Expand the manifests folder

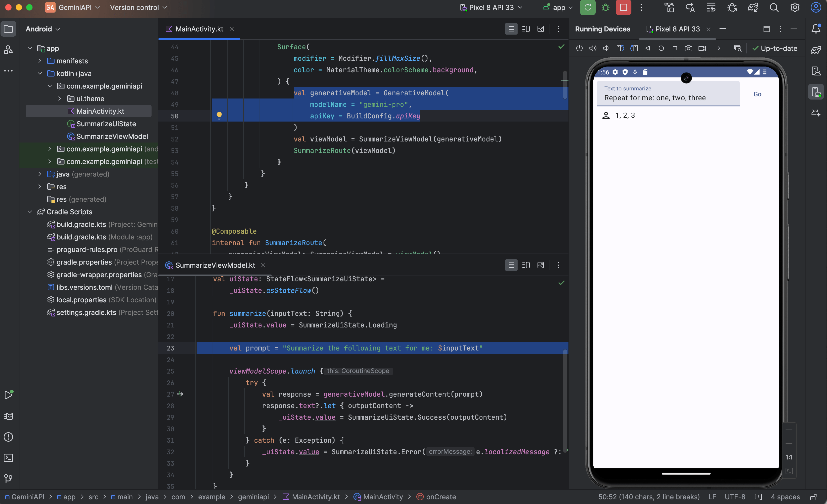click(40, 61)
